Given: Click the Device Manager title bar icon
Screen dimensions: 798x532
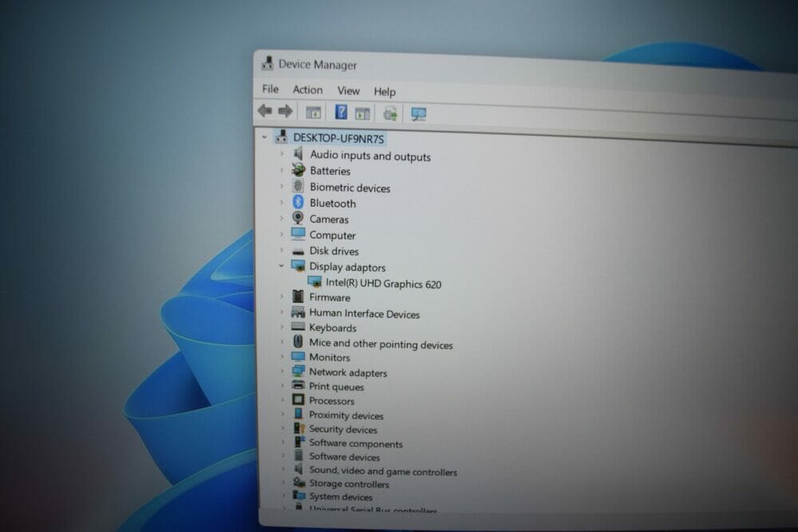Looking at the screenshot, I should [x=267, y=63].
